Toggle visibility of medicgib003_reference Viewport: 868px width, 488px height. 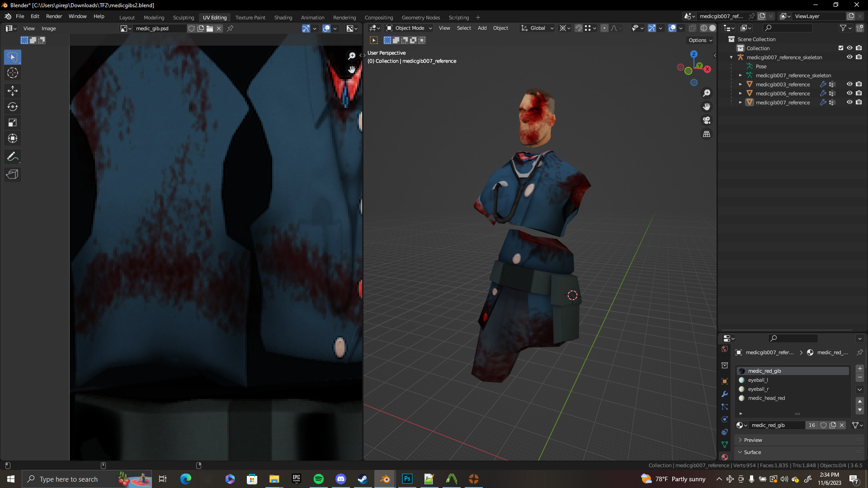850,84
